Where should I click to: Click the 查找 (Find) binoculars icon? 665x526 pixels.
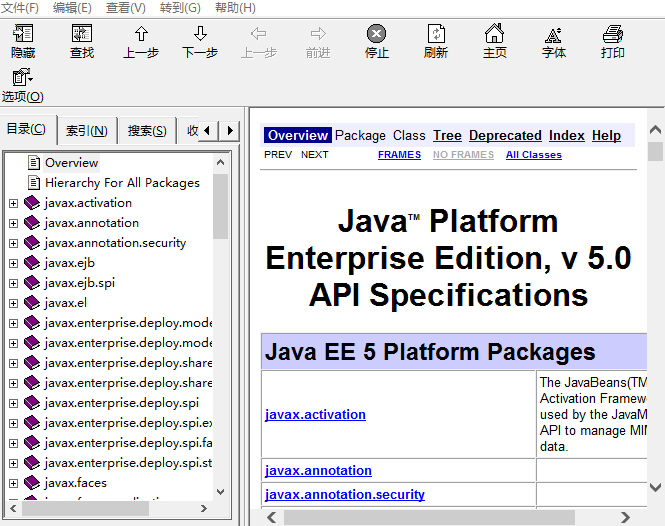[x=82, y=36]
